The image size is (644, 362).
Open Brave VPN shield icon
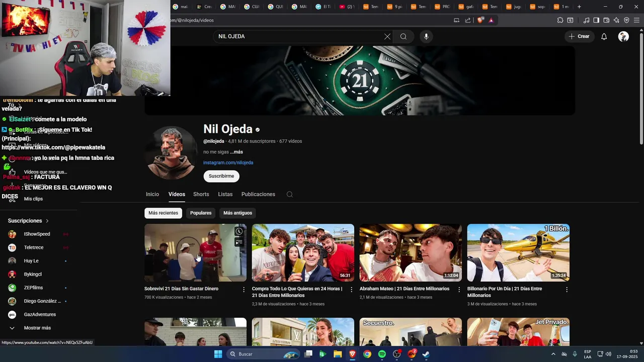coord(626,20)
